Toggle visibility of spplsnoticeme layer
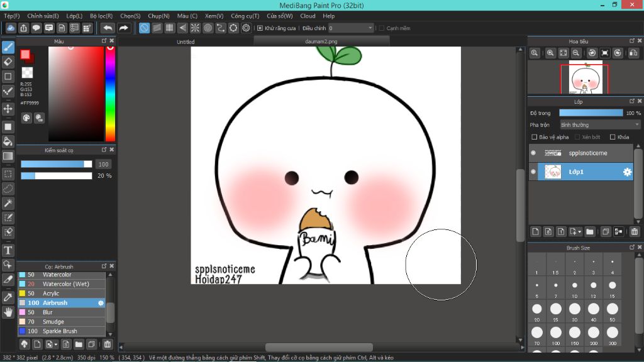The image size is (644, 362). (533, 153)
